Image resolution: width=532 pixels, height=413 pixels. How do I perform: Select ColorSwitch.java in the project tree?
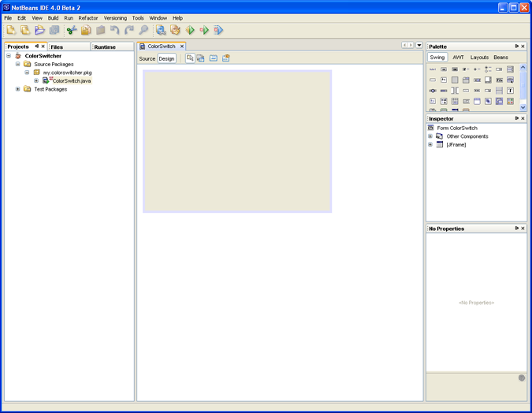click(72, 80)
